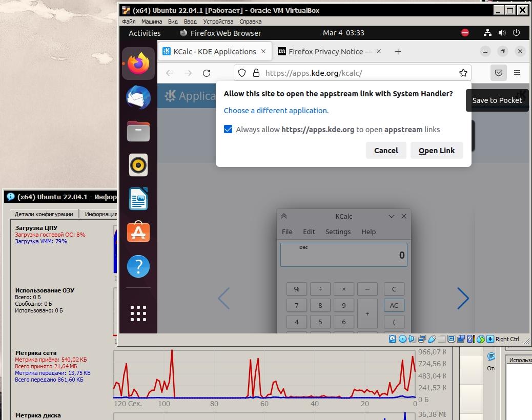Click the red do-not-disturb tray indicator
The width and height of the screenshot is (532, 420).
465,33
